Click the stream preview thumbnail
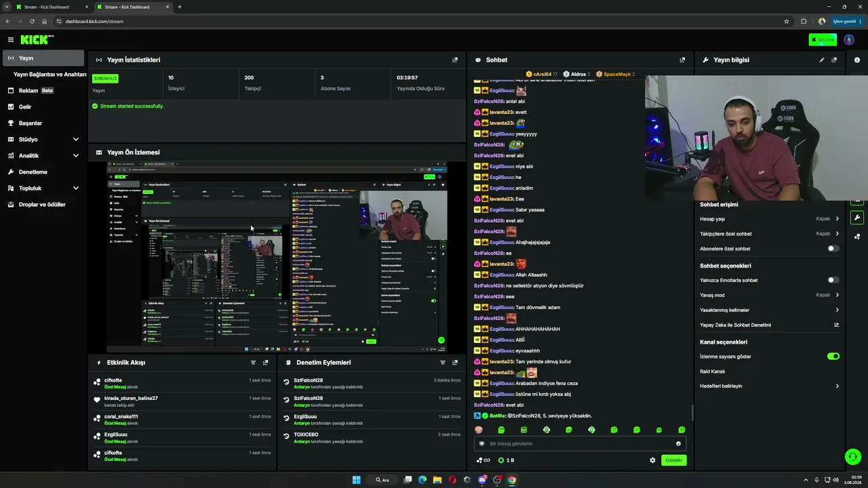The image size is (868, 488). 277,257
